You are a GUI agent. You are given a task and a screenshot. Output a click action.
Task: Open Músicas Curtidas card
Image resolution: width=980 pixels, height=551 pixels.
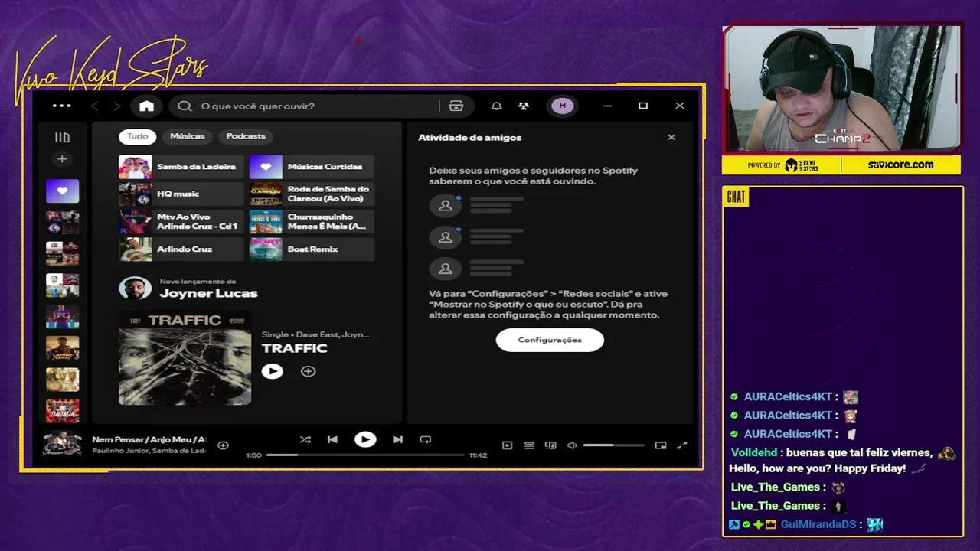312,167
